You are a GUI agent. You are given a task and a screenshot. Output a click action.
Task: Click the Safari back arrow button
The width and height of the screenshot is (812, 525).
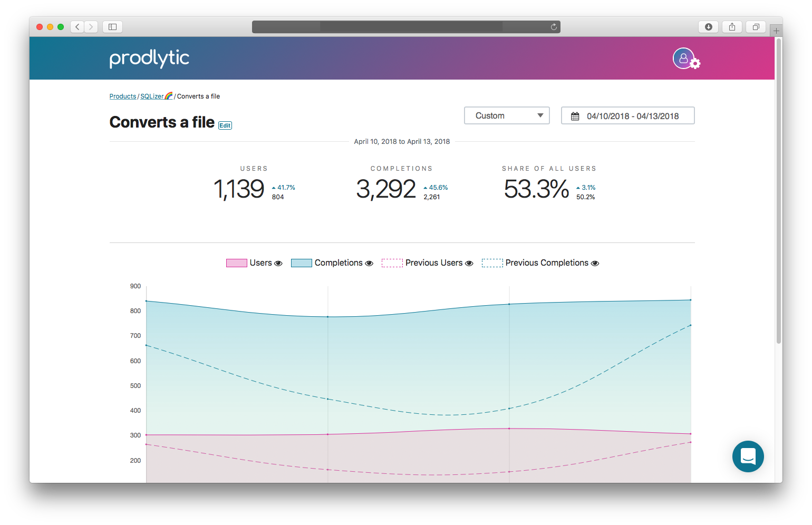click(x=78, y=27)
